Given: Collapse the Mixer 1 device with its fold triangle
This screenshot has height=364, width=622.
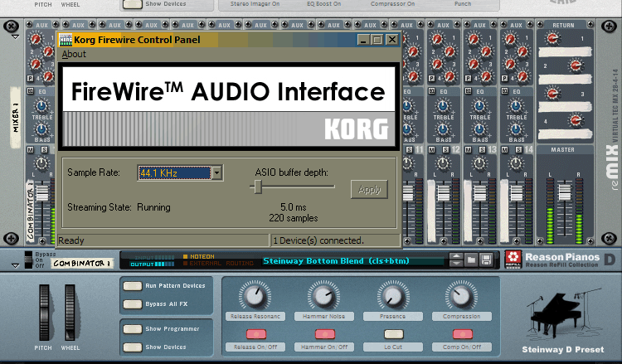Looking at the screenshot, I should coord(15,36).
